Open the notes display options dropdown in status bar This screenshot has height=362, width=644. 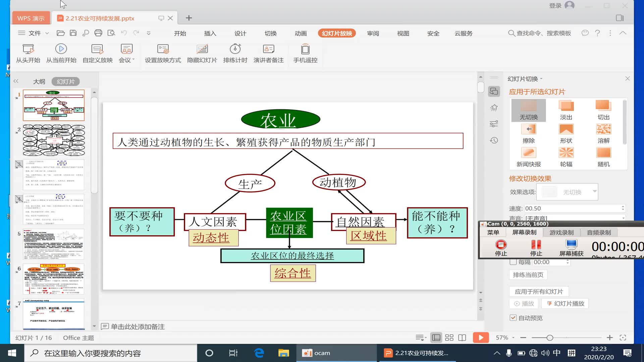click(x=421, y=338)
